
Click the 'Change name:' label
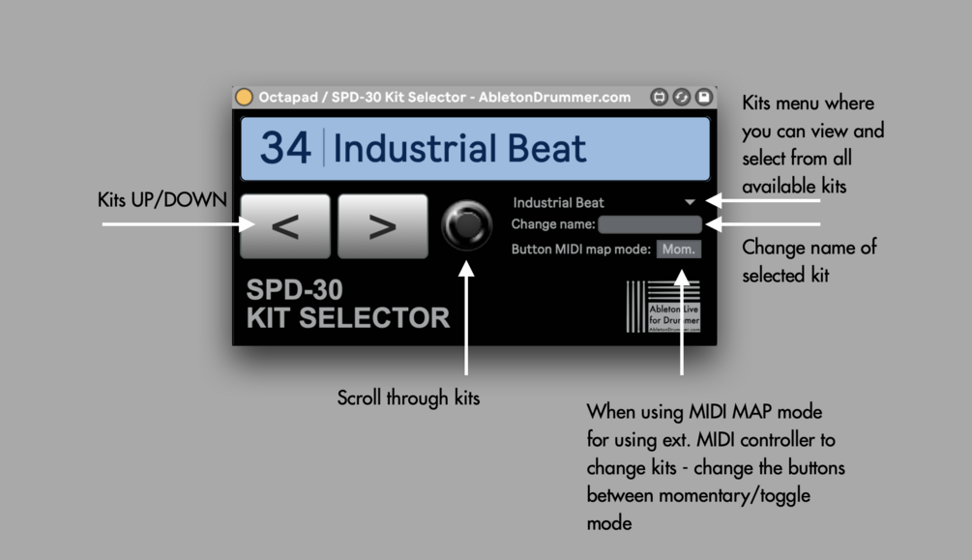coord(553,224)
